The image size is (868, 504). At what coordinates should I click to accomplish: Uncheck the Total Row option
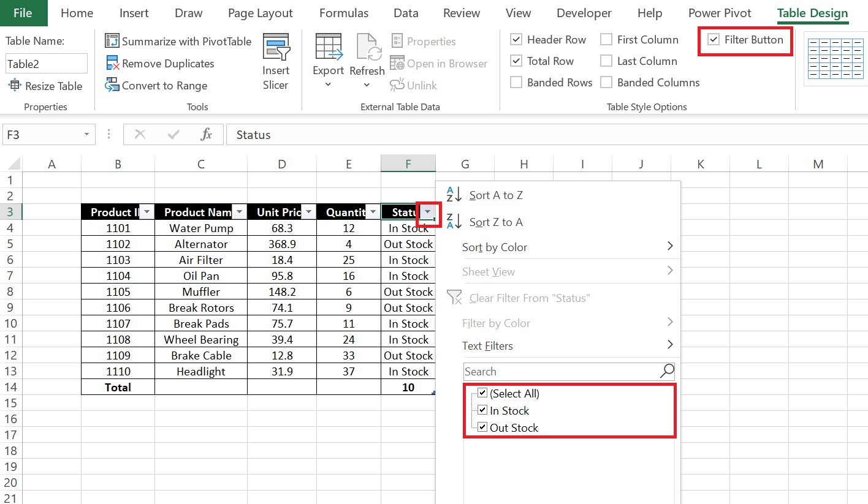pyautogui.click(x=517, y=61)
